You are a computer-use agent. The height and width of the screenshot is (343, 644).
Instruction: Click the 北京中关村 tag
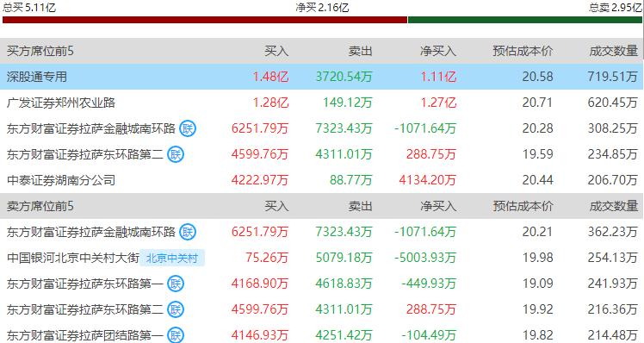(x=172, y=258)
